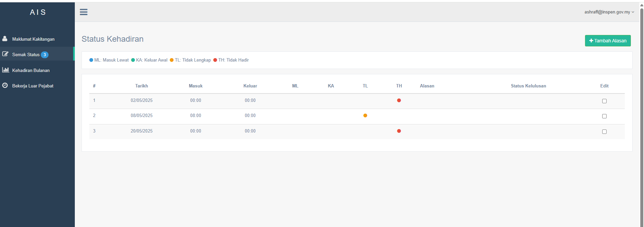Click the Semak Status notification badge

tap(45, 55)
